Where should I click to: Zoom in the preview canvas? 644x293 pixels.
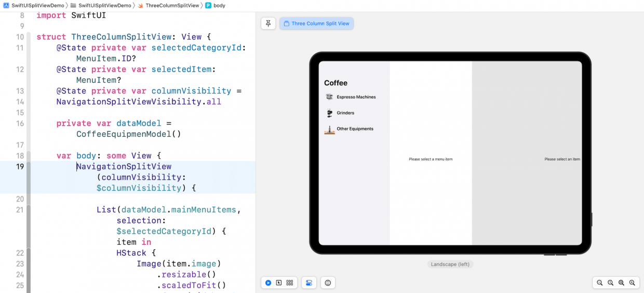(x=632, y=283)
